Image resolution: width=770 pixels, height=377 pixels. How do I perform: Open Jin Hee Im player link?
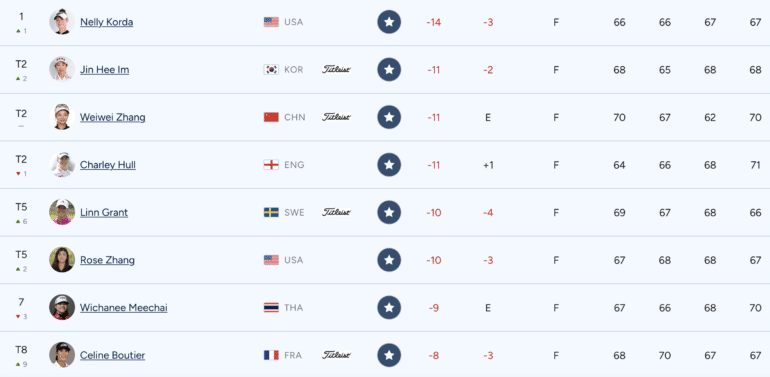point(105,70)
